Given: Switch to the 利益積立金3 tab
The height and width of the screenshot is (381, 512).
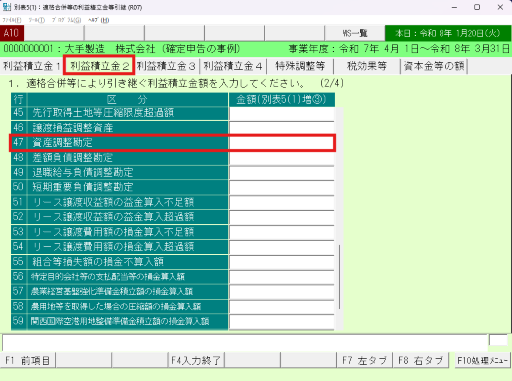Looking at the screenshot, I should 166,66.
